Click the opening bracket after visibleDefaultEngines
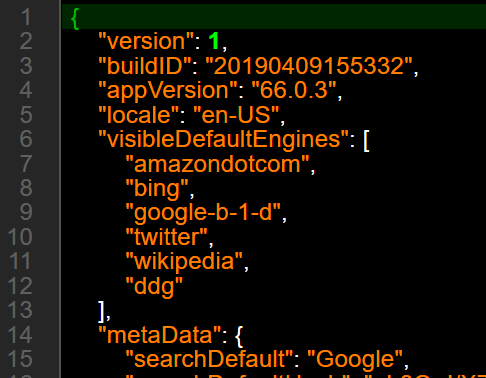This screenshot has height=378, width=486. [366, 141]
